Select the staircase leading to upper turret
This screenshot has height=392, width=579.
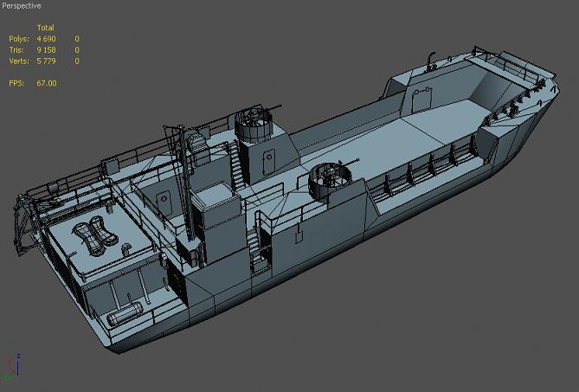click(x=235, y=164)
